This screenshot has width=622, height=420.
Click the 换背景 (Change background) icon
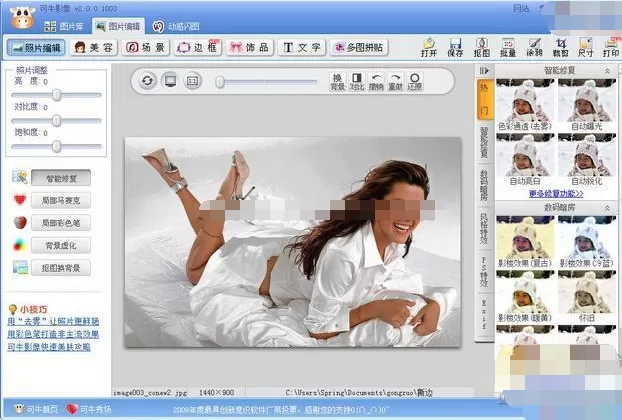[x=337, y=81]
